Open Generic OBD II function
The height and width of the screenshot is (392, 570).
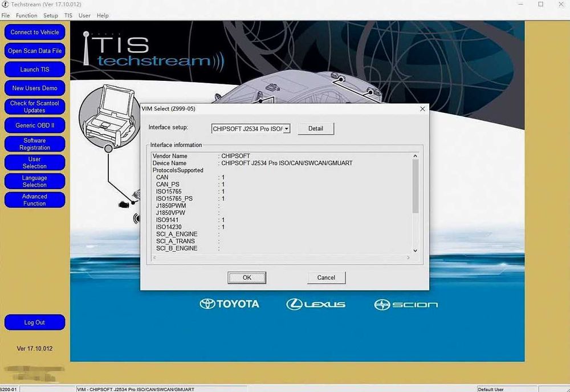tap(35, 125)
